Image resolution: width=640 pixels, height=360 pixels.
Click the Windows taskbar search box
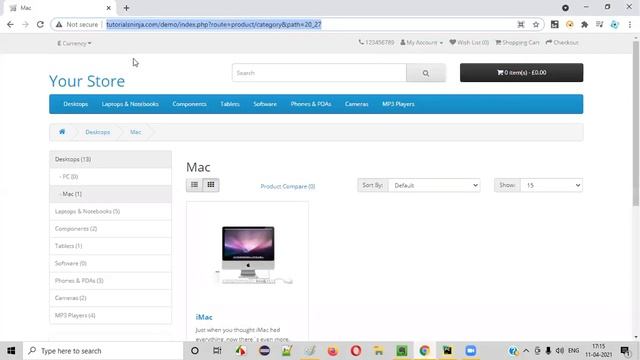(103, 351)
